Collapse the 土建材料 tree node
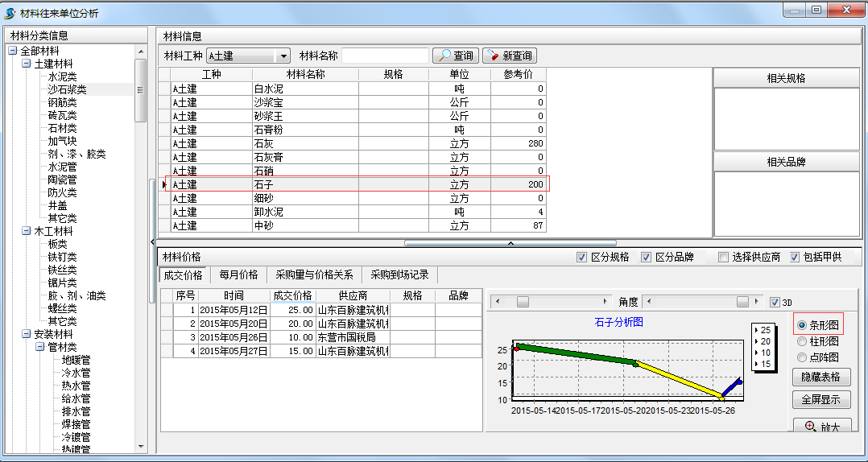The height and width of the screenshot is (462, 868). (x=27, y=64)
